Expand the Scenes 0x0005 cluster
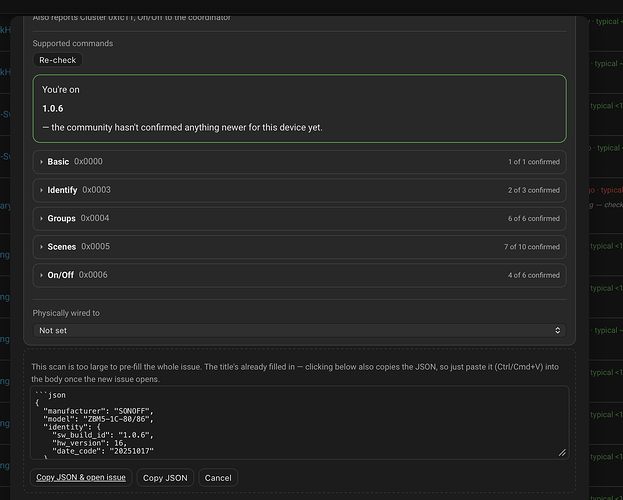Screen dimensions: 623x500 coord(299,247)
